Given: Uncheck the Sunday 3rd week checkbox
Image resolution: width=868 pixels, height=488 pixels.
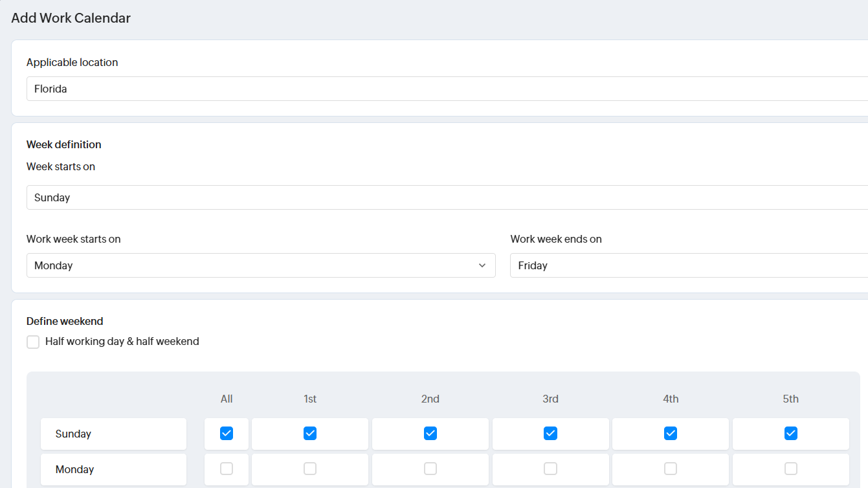Looking at the screenshot, I should pyautogui.click(x=550, y=434).
